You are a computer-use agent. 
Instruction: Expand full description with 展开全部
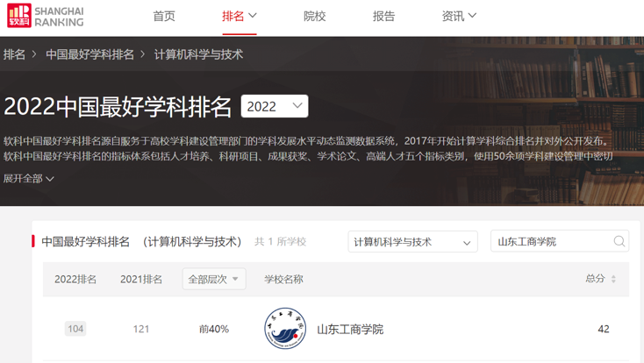[29, 179]
